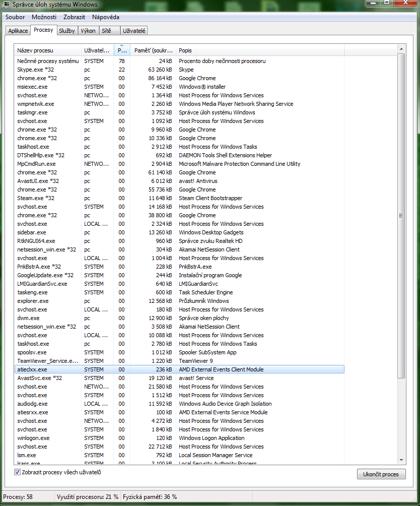Click the Task Manager icon in title bar
The image size is (420, 506).
[x=7, y=5]
